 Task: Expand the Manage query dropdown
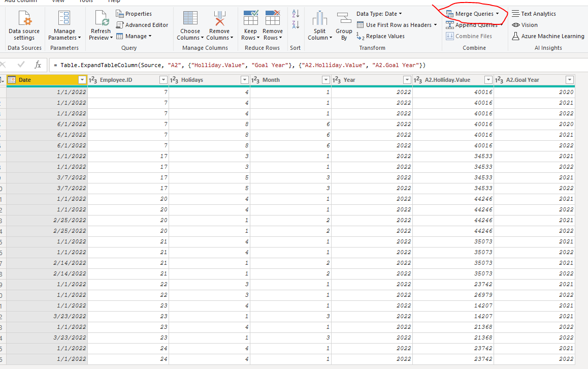click(x=150, y=37)
